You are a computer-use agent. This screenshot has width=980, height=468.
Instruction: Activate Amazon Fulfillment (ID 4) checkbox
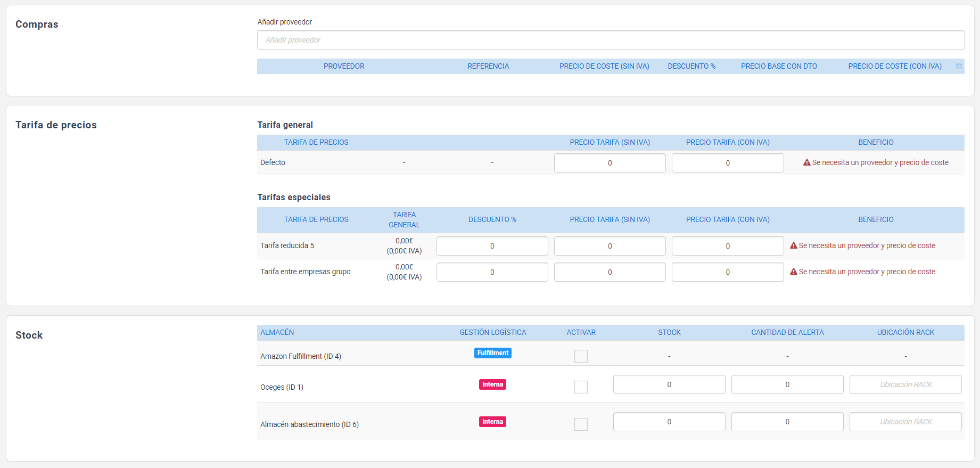[581, 356]
